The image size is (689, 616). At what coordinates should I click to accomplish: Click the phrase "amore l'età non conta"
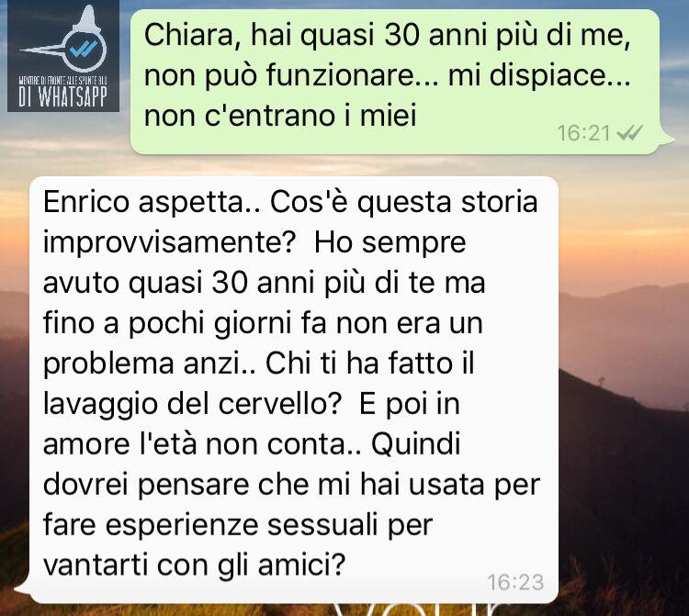(x=196, y=444)
